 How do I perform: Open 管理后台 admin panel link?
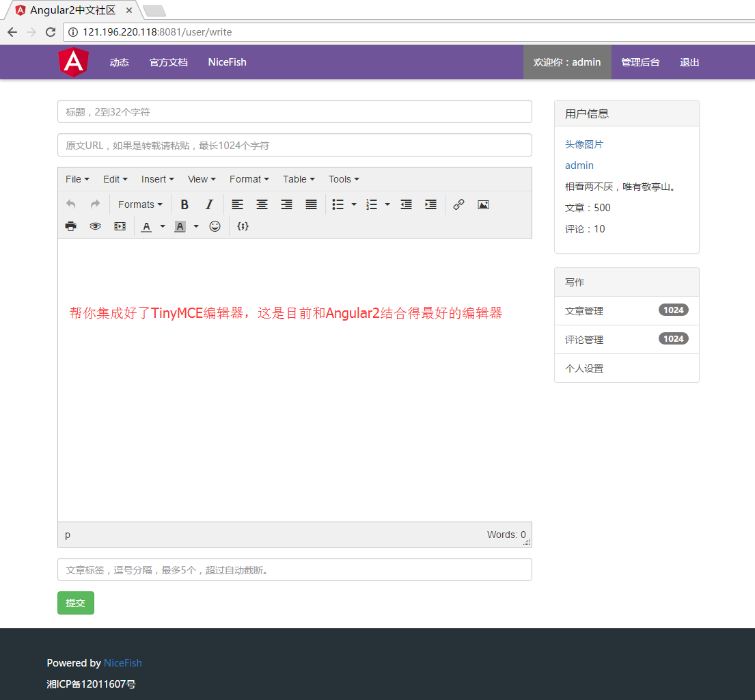640,62
